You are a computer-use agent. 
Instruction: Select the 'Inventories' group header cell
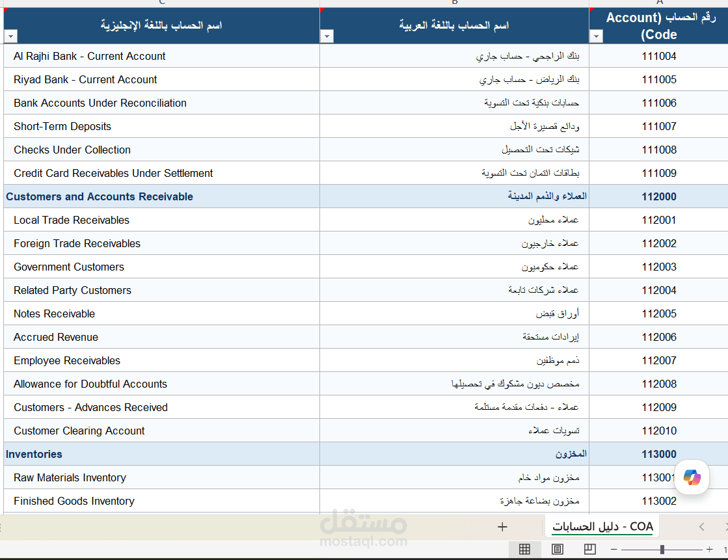pyautogui.click(x=161, y=454)
